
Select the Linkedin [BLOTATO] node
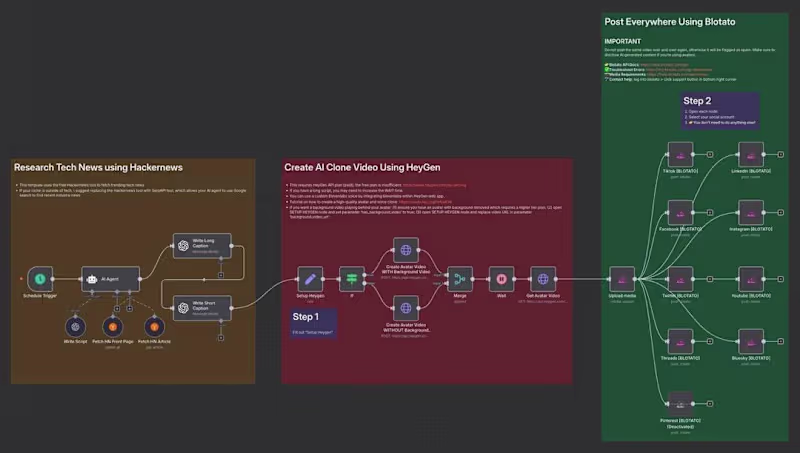pos(751,155)
